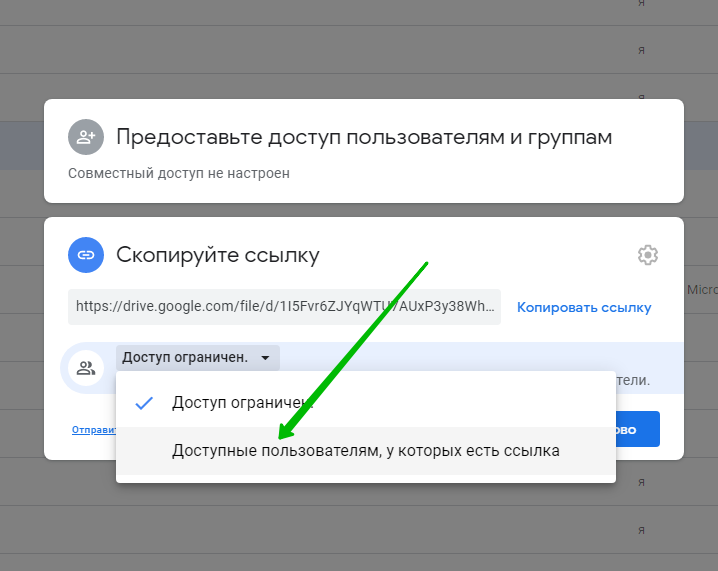Image resolution: width=718 pixels, height=571 pixels.
Task: Click the blue link icon
Action: coord(86,255)
